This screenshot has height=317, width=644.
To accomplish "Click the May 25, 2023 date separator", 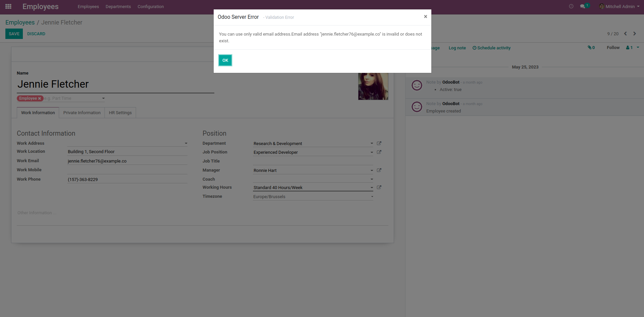I will pos(525,67).
